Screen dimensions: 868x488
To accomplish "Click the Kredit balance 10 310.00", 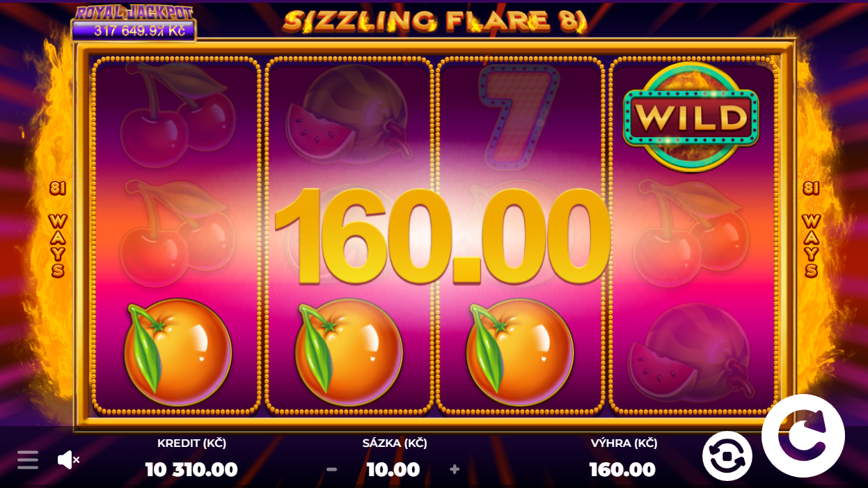I will pos(191,469).
